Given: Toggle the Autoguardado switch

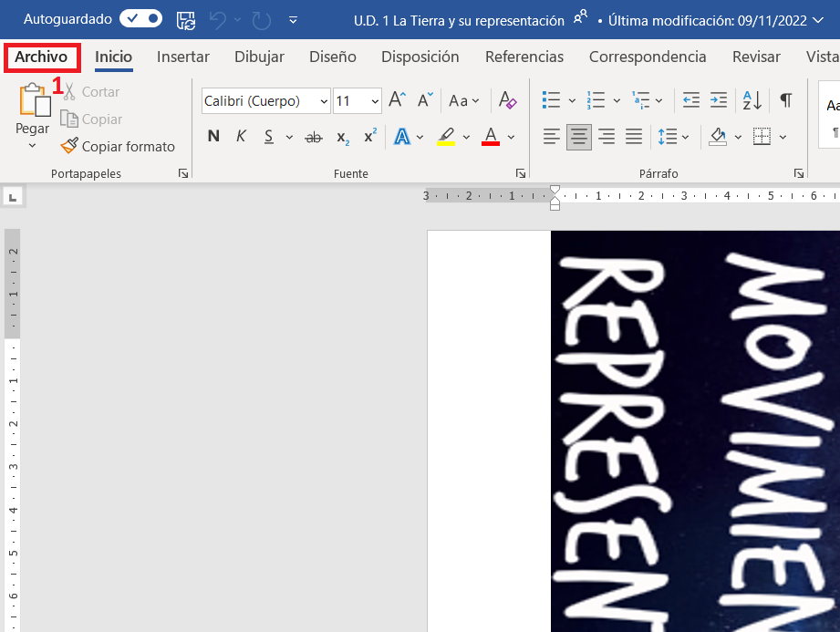Looking at the screenshot, I should coord(141,18).
